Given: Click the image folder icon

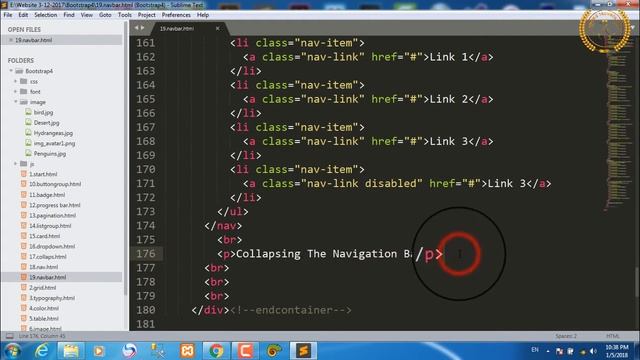Looking at the screenshot, I should click(x=24, y=102).
